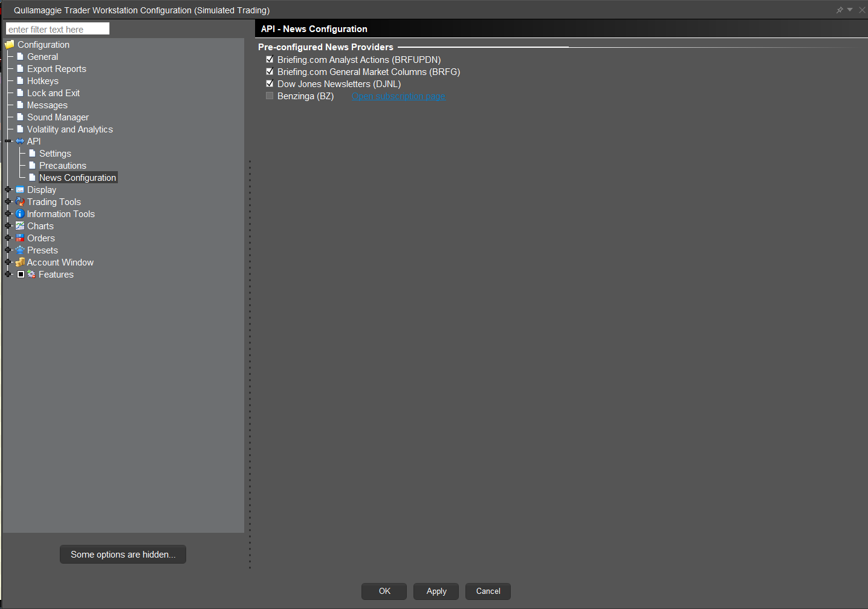Click the Orders icon in tree
The width and height of the screenshot is (868, 609).
pyautogui.click(x=20, y=238)
